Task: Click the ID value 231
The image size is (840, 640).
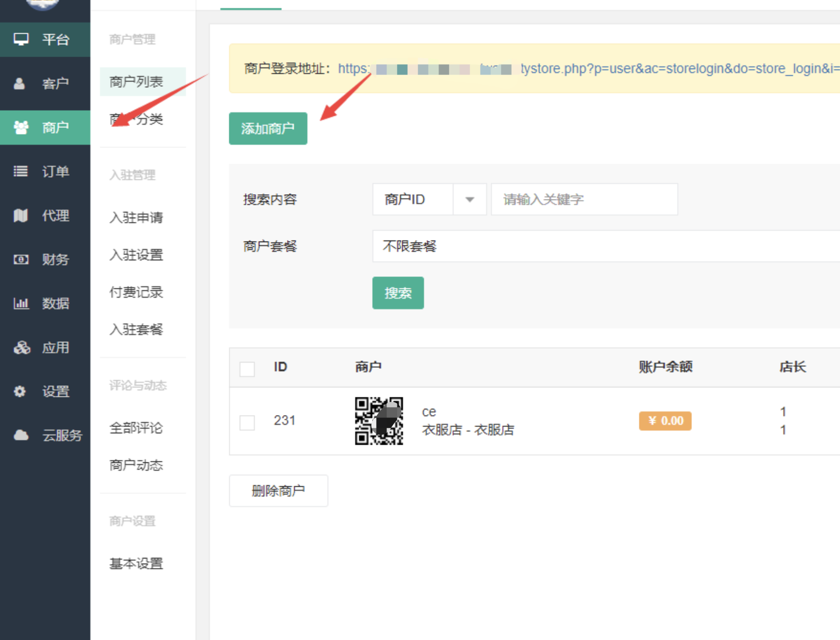Action: pos(284,420)
